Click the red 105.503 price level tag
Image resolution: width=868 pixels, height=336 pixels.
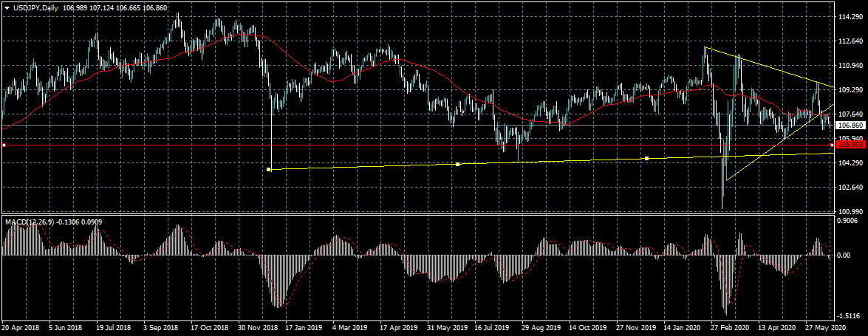coord(852,145)
